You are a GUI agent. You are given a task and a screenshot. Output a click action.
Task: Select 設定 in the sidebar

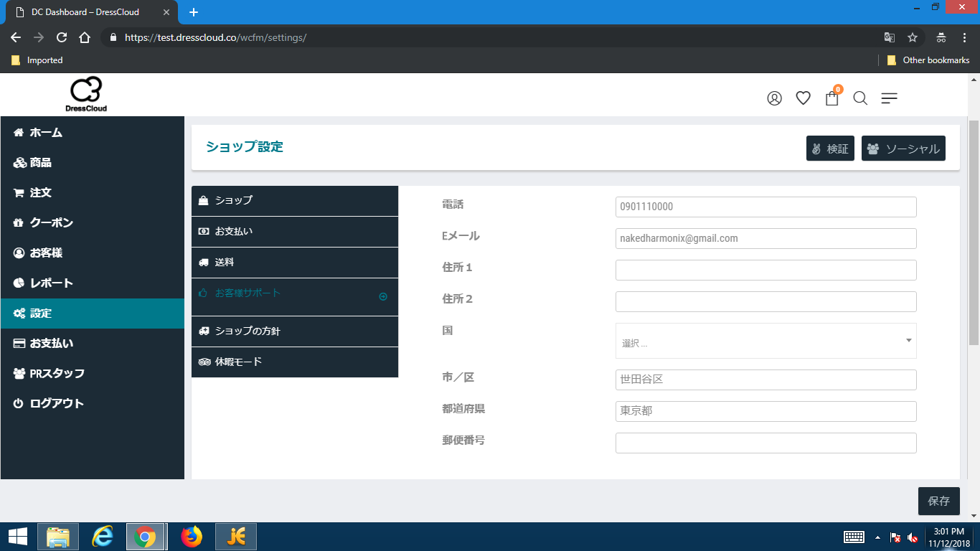(x=93, y=314)
